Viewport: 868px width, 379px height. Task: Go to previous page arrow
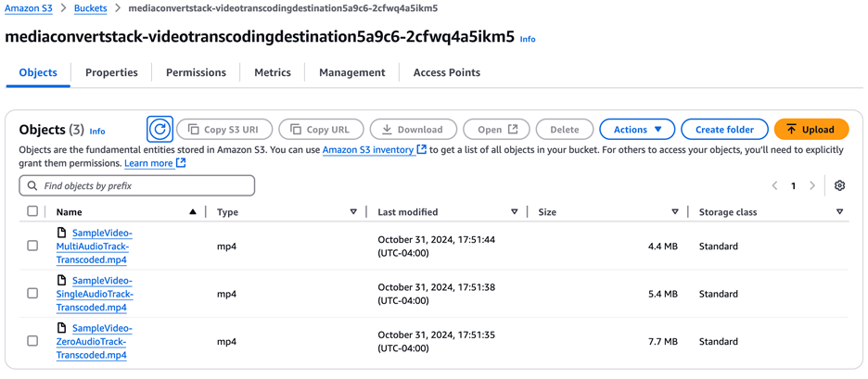(x=775, y=186)
